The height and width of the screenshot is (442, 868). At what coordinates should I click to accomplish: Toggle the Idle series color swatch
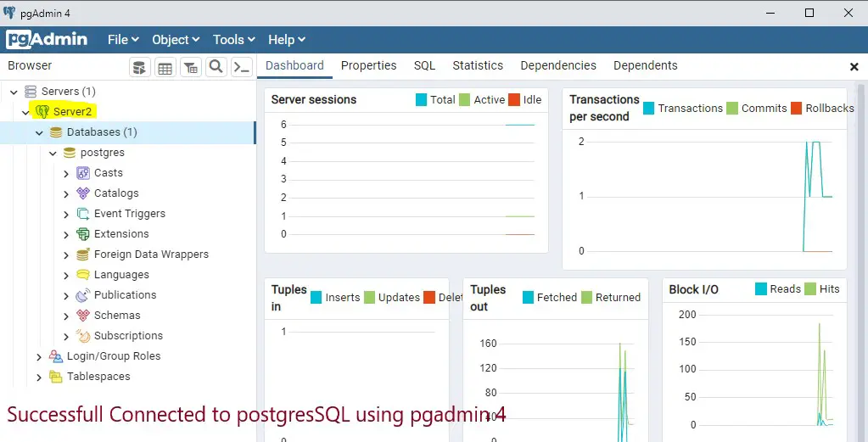(x=514, y=99)
